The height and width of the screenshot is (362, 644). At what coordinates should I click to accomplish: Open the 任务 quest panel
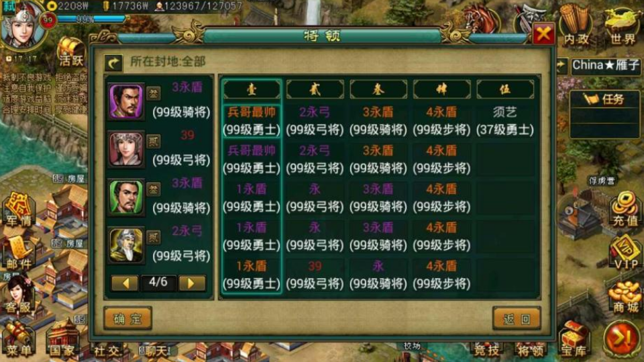pos(604,99)
